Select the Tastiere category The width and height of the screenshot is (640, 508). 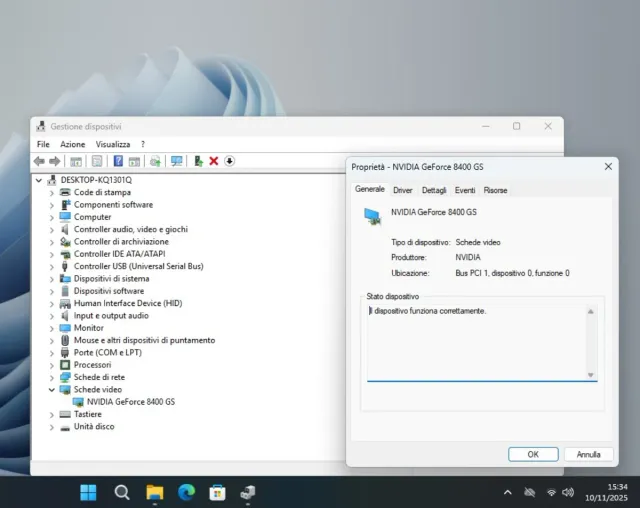click(x=87, y=414)
